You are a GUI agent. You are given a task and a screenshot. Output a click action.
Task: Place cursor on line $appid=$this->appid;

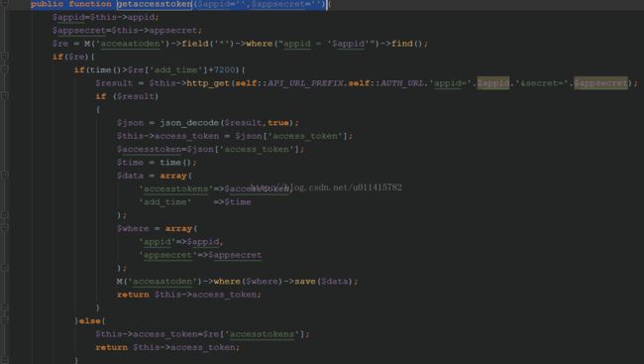105,17
